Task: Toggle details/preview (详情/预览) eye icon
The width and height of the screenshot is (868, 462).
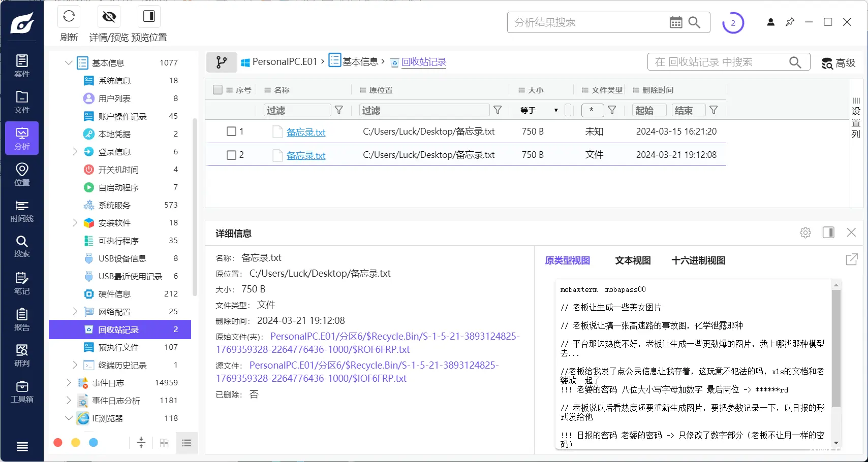Action: (109, 16)
